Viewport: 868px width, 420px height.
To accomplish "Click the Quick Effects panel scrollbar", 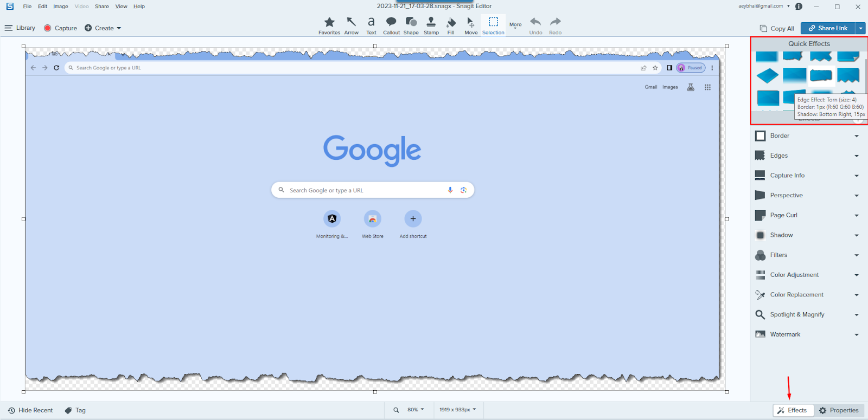I will tap(865, 76).
